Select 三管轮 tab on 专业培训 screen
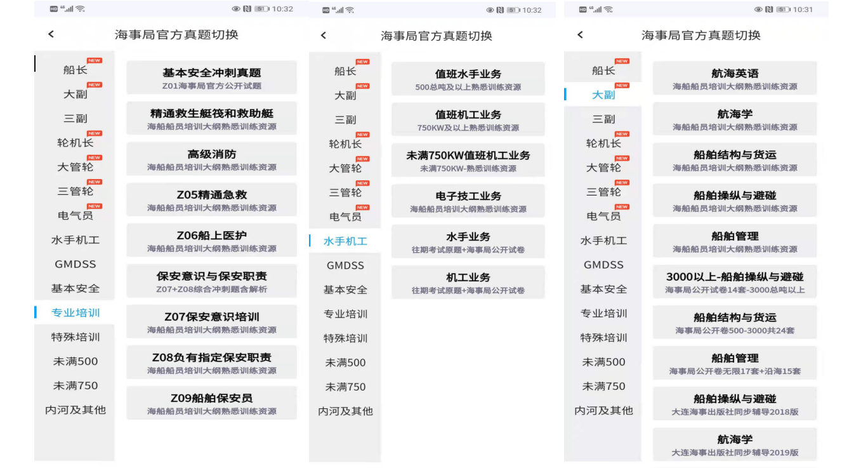The image size is (868, 468). pyautogui.click(x=75, y=191)
